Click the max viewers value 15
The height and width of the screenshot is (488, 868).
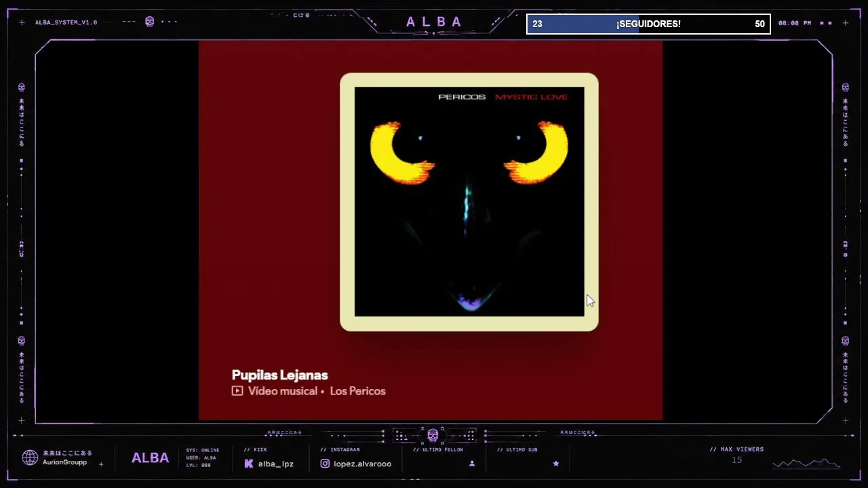coord(736,460)
